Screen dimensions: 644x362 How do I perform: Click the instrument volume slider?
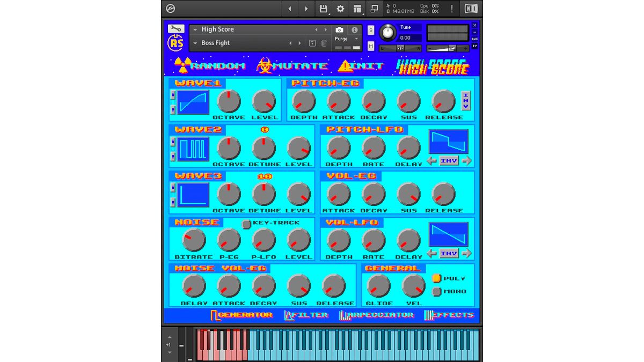(x=448, y=48)
